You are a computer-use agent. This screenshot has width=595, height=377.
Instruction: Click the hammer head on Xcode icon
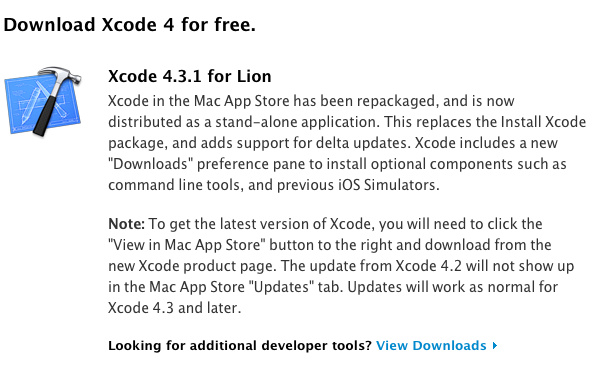[x=61, y=75]
